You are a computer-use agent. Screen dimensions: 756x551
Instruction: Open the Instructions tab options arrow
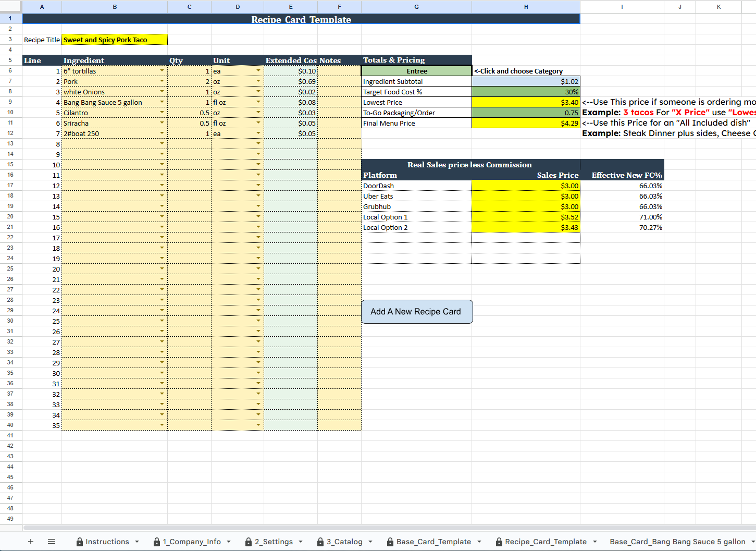[x=137, y=542]
